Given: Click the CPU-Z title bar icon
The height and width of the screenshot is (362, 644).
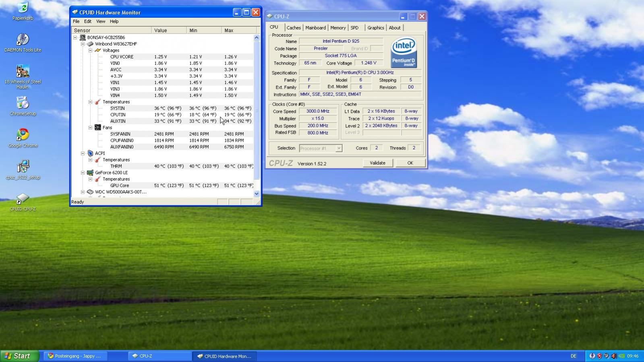Looking at the screenshot, I should 270,16.
